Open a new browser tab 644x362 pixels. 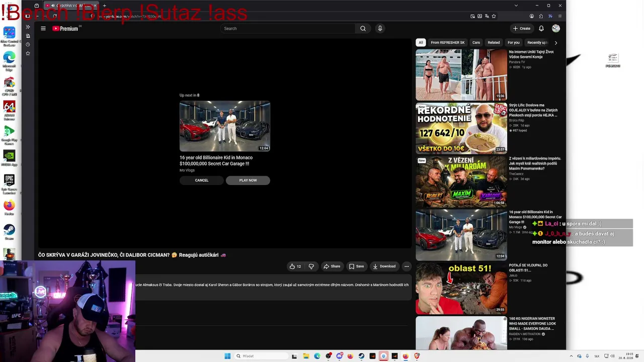pyautogui.click(x=104, y=6)
